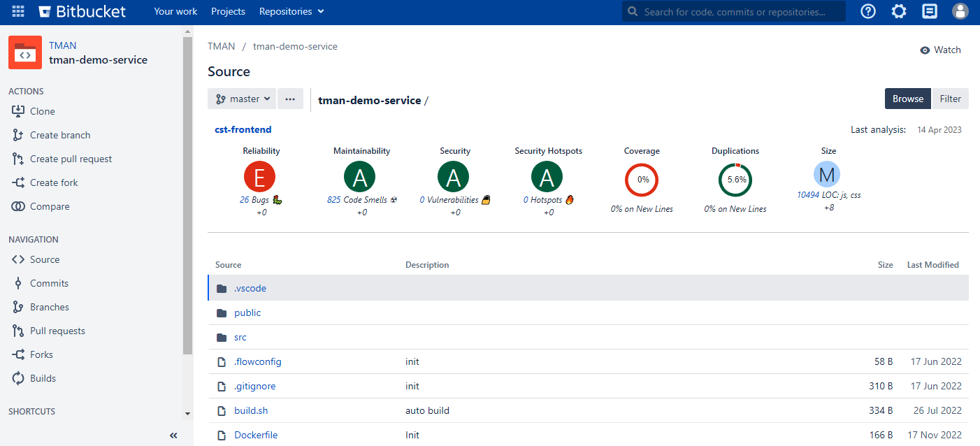Screen dimensions: 980x446
Task: Expand the Repositories dropdown menu
Action: click(291, 11)
